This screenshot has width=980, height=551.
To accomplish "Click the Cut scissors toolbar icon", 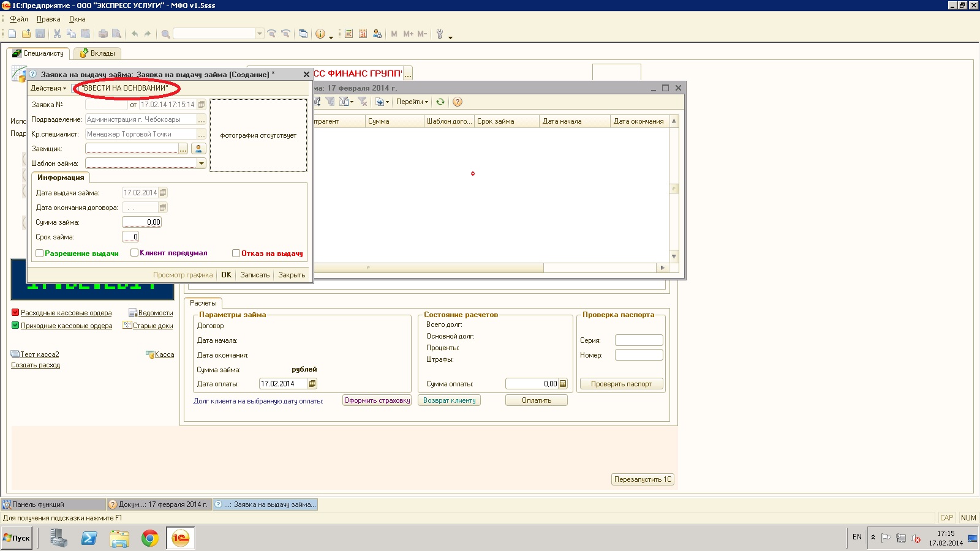I will click(x=57, y=34).
